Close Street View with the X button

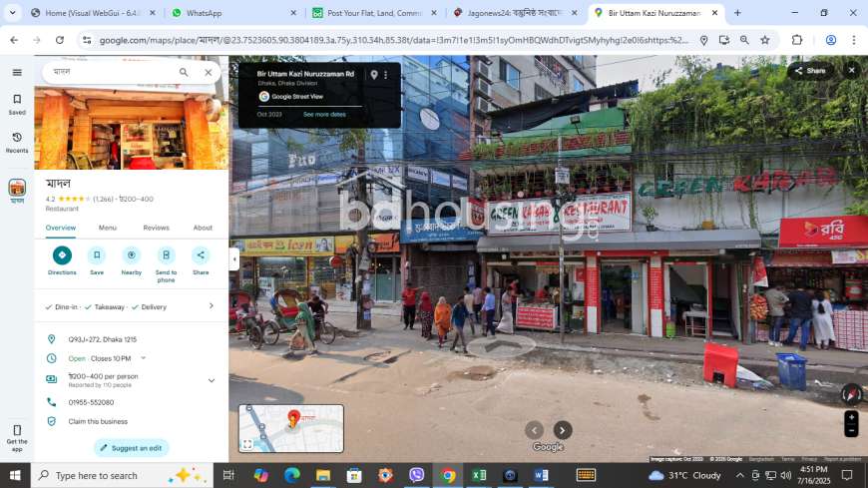pos(852,70)
